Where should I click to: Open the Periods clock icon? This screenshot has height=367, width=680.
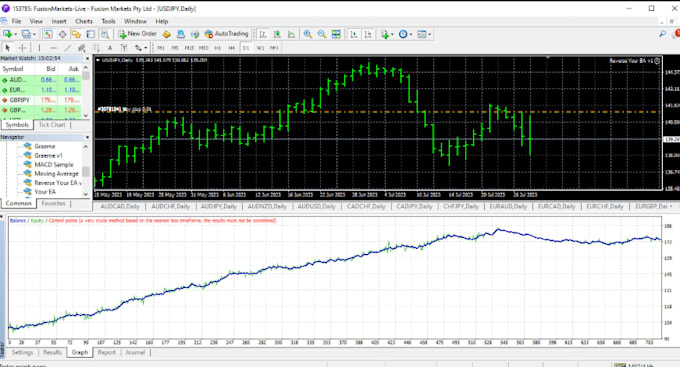(x=403, y=34)
